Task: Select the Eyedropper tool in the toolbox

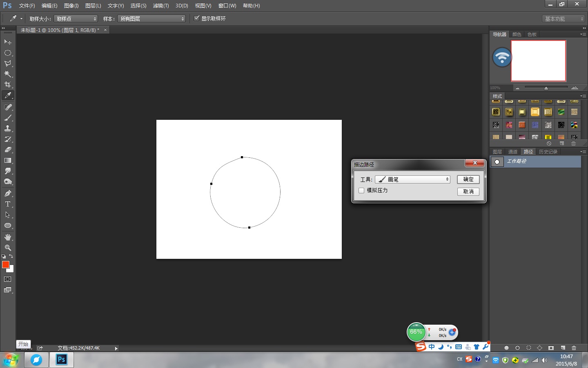Action: click(x=8, y=95)
